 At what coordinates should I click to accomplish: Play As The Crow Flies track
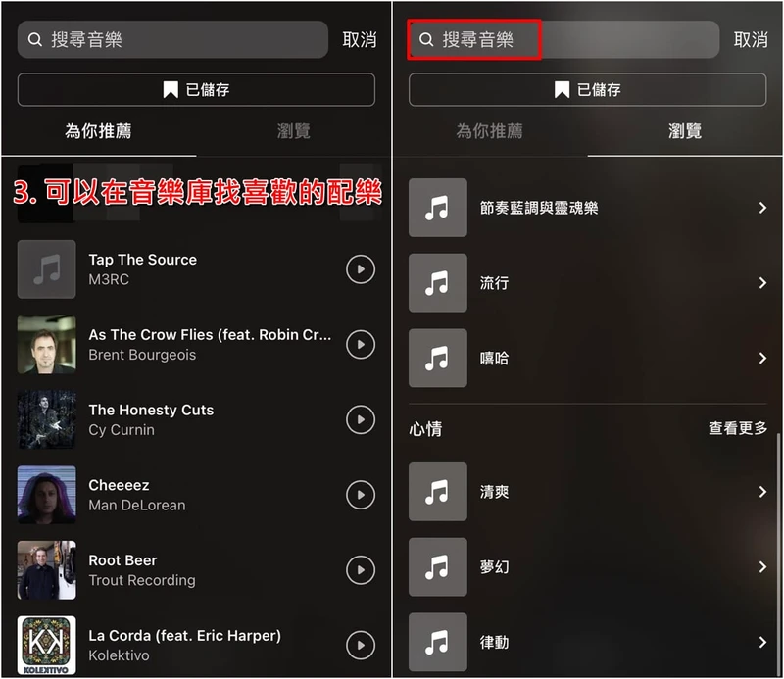tap(361, 345)
